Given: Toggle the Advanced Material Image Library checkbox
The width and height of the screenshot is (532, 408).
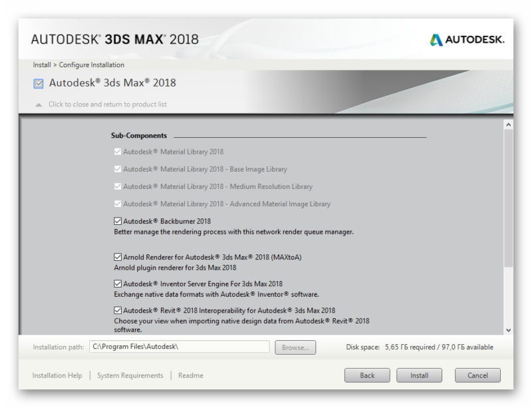Looking at the screenshot, I should pyautogui.click(x=118, y=204).
